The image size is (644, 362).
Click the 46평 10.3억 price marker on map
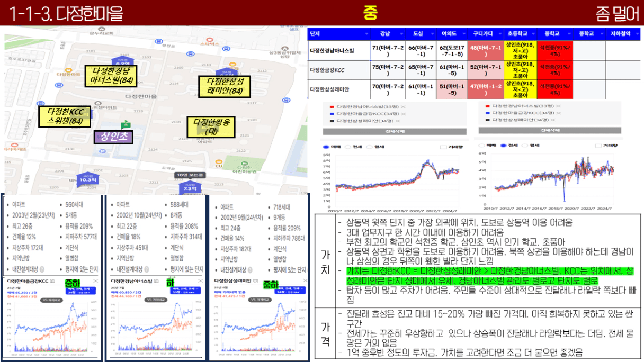[x=88, y=178]
